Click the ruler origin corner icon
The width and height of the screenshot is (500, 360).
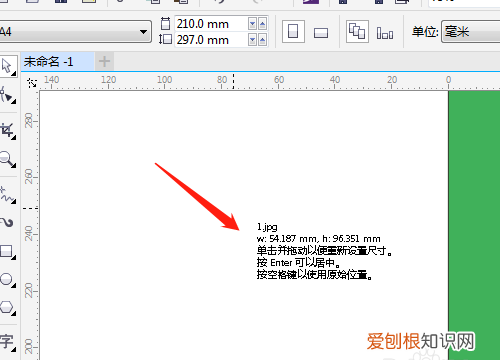pos(32,82)
